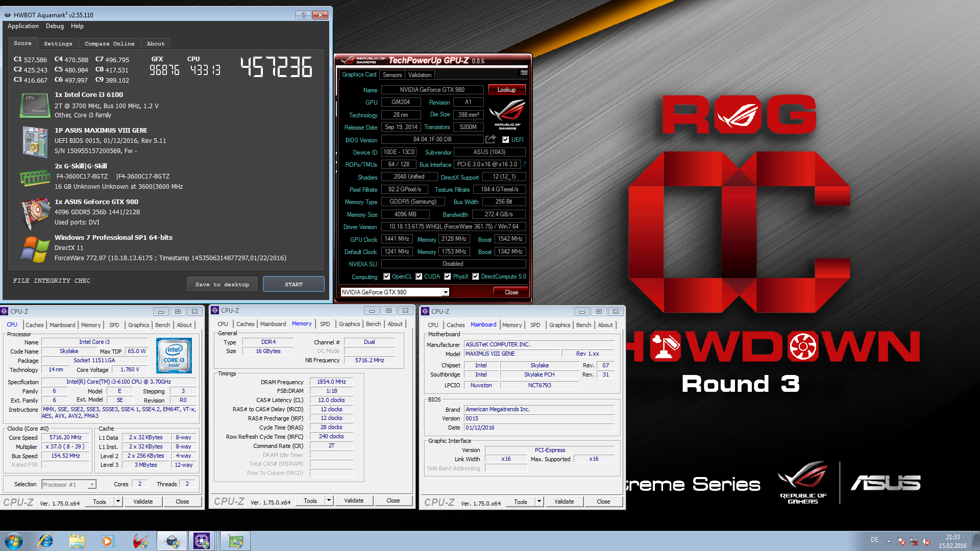
Task: Click Save to desktop button
Action: click(222, 284)
